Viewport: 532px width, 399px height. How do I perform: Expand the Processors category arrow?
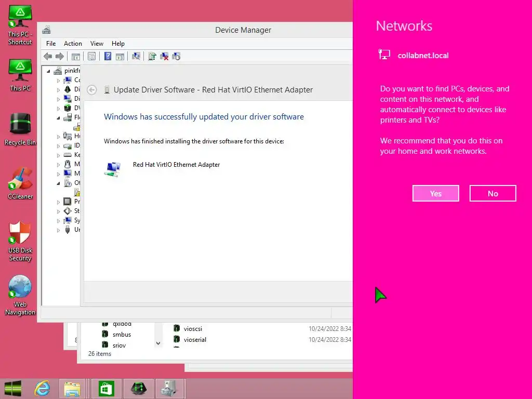(58, 202)
